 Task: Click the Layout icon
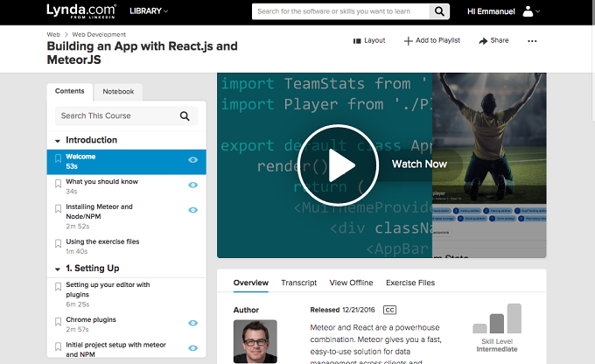pyautogui.click(x=357, y=41)
